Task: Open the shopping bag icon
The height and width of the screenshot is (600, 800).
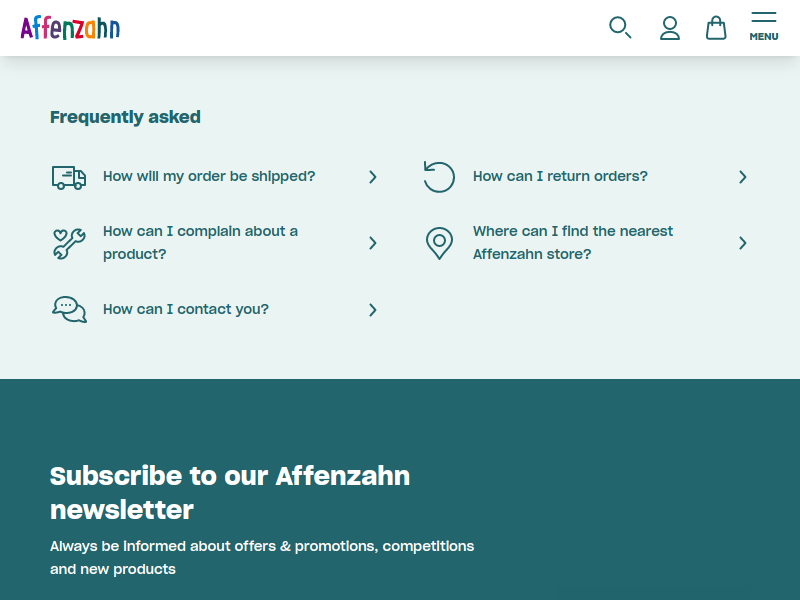Action: 716,28
